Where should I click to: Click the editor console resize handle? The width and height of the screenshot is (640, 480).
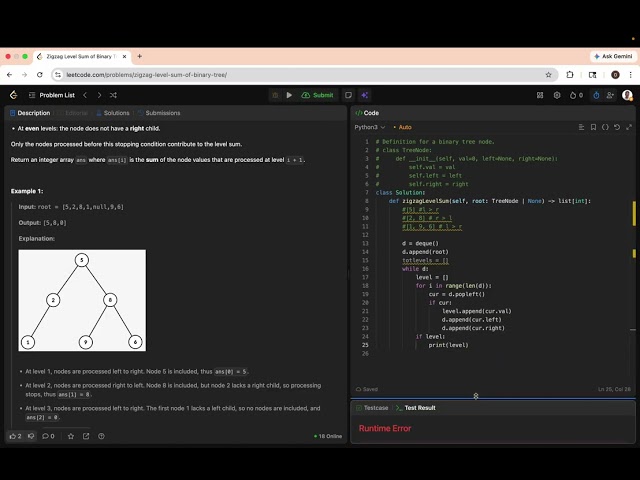[476, 396]
